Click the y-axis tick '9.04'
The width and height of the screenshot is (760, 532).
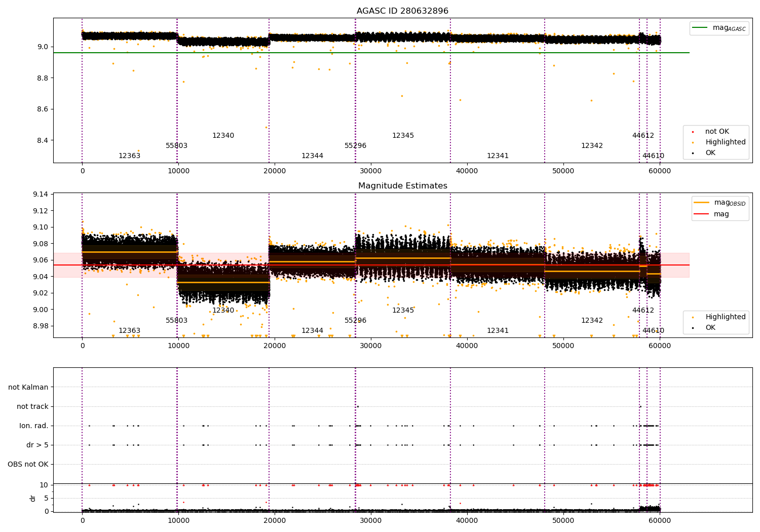[40, 277]
